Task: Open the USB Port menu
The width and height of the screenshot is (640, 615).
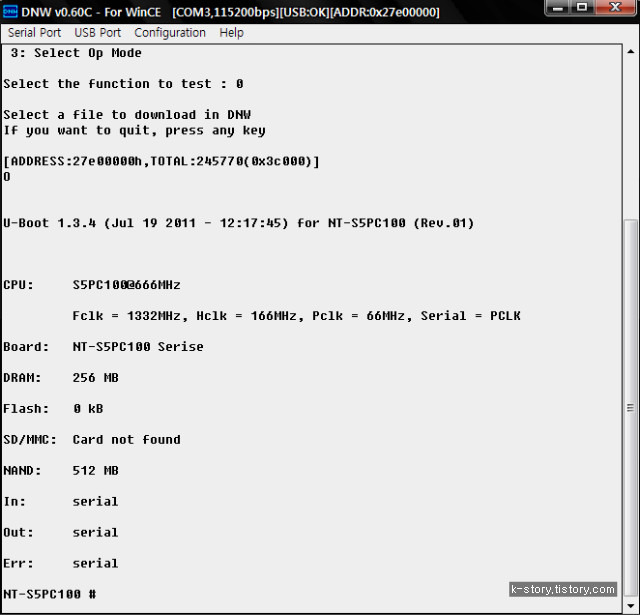Action: (x=98, y=33)
